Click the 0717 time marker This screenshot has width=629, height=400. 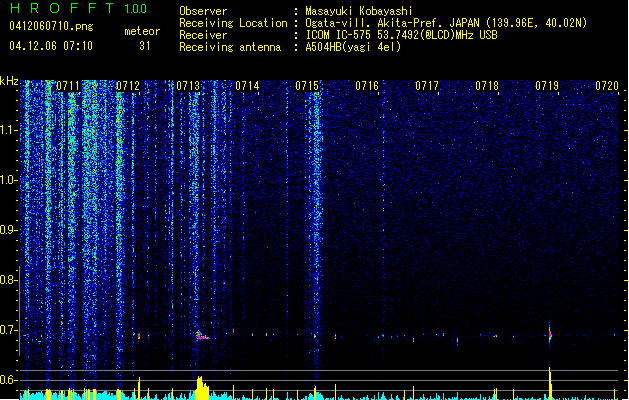coord(427,86)
